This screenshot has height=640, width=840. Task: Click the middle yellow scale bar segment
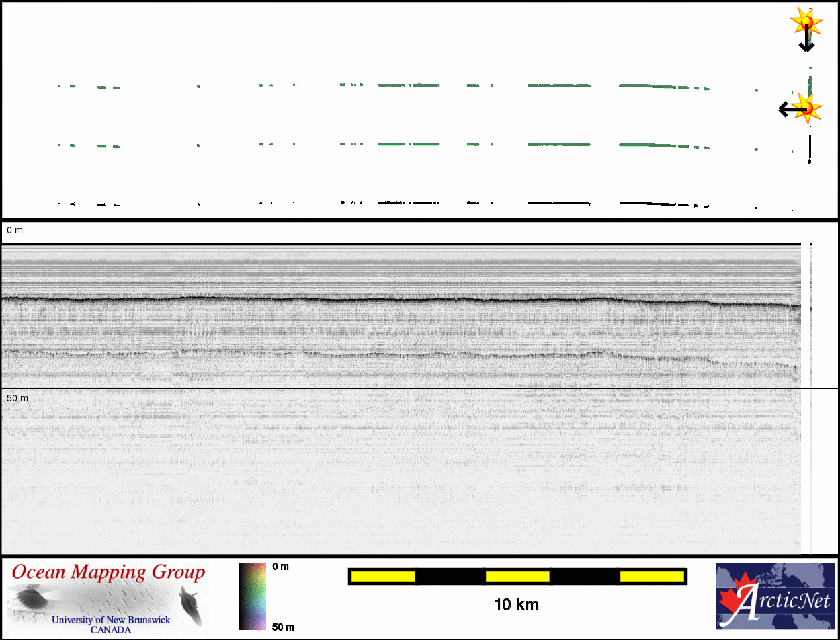coord(517,576)
